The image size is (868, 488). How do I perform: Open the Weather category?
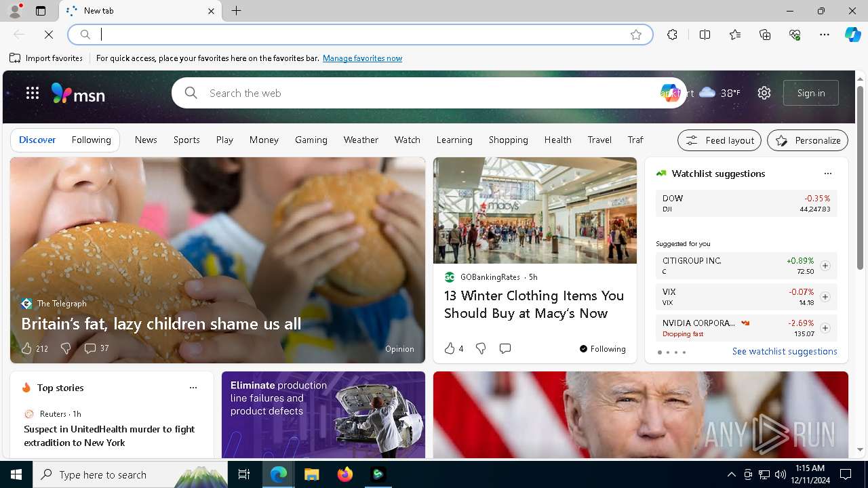tap(361, 140)
